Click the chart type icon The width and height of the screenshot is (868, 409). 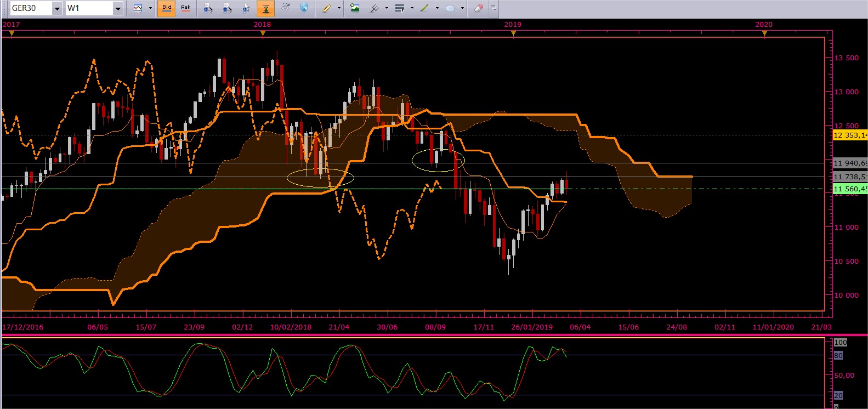click(x=138, y=8)
